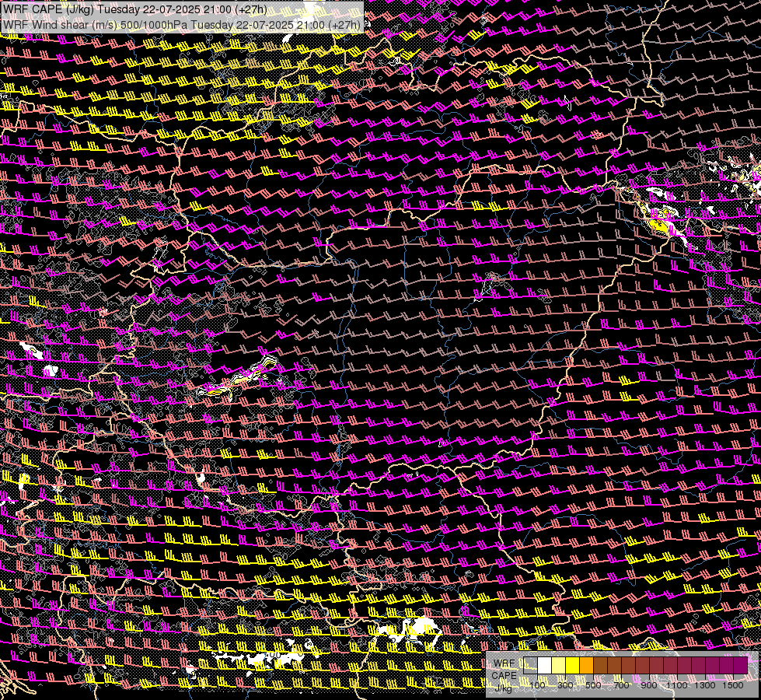The image size is (761, 700).
Task: Select the pale yellow CAPE legend swatch
Action: click(559, 665)
